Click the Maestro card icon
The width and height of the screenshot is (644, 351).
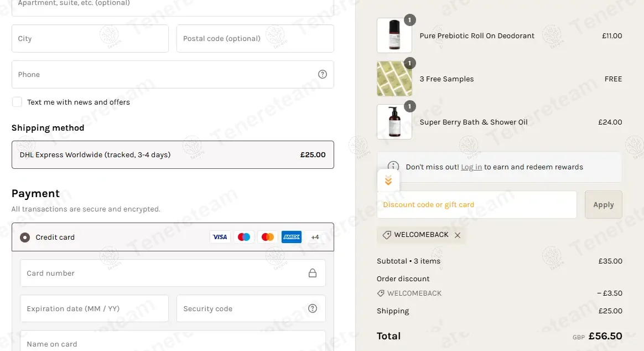click(244, 237)
